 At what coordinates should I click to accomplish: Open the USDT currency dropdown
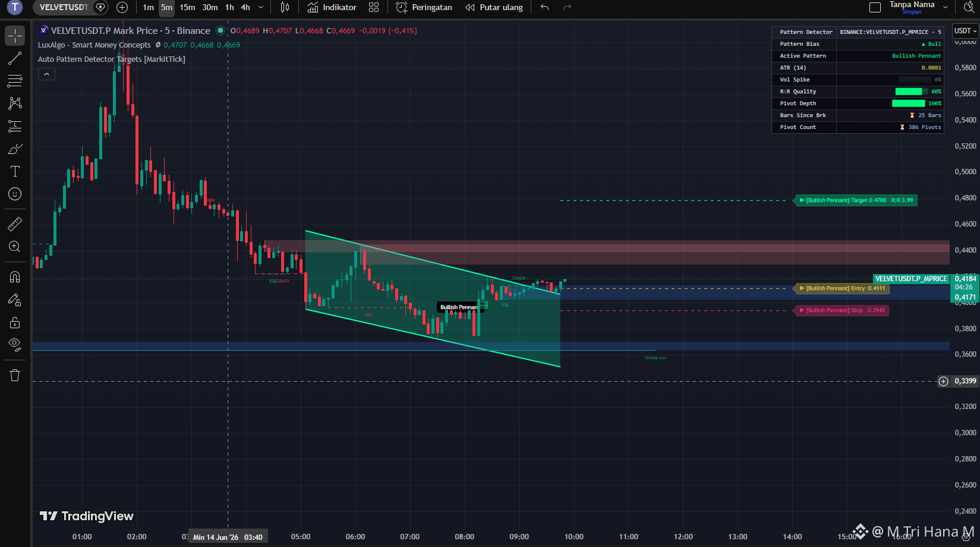965,31
